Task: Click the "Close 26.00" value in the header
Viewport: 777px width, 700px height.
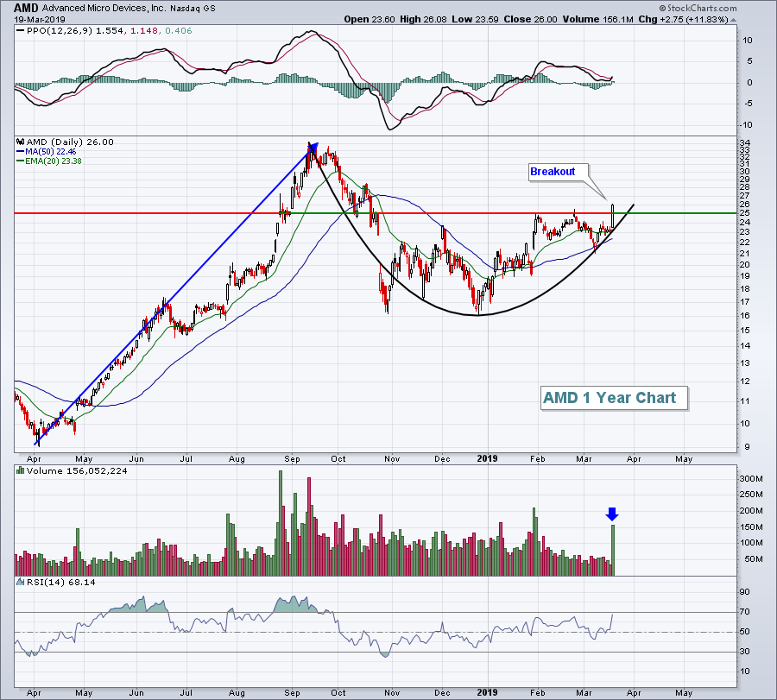Action: (530, 19)
